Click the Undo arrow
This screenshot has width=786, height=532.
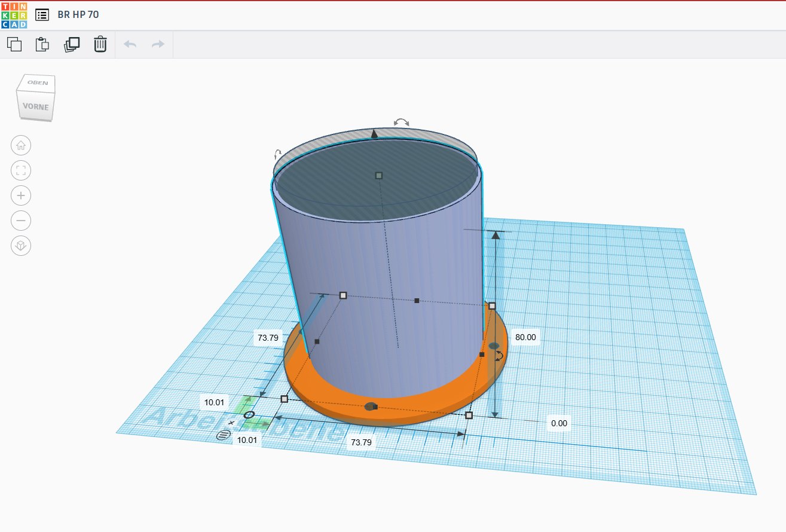(x=130, y=44)
